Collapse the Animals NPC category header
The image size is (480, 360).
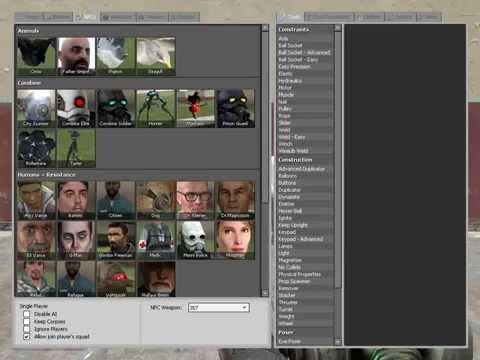(x=138, y=31)
